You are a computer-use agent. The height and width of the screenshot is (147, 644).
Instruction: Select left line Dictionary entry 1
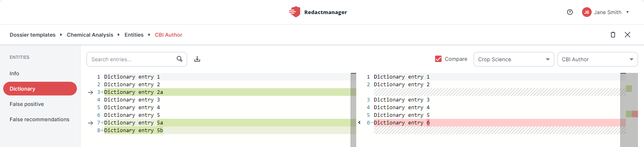click(132, 77)
